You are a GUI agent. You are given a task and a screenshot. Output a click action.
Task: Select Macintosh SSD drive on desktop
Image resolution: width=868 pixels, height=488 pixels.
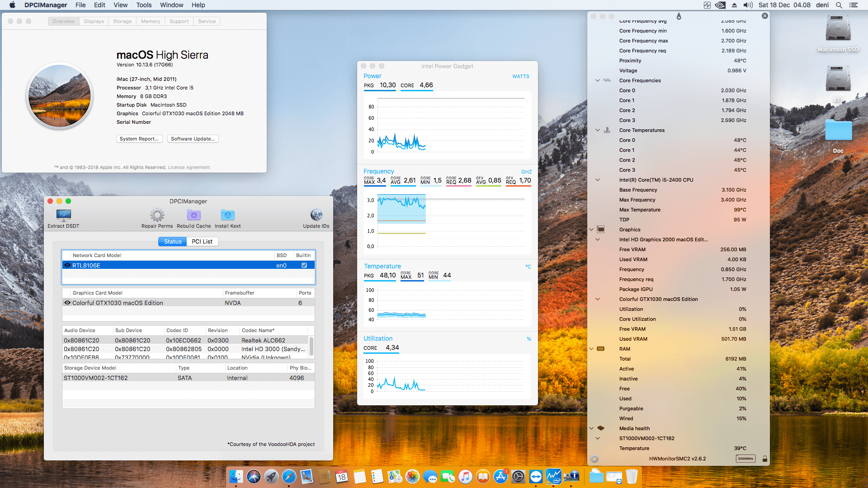(x=838, y=34)
